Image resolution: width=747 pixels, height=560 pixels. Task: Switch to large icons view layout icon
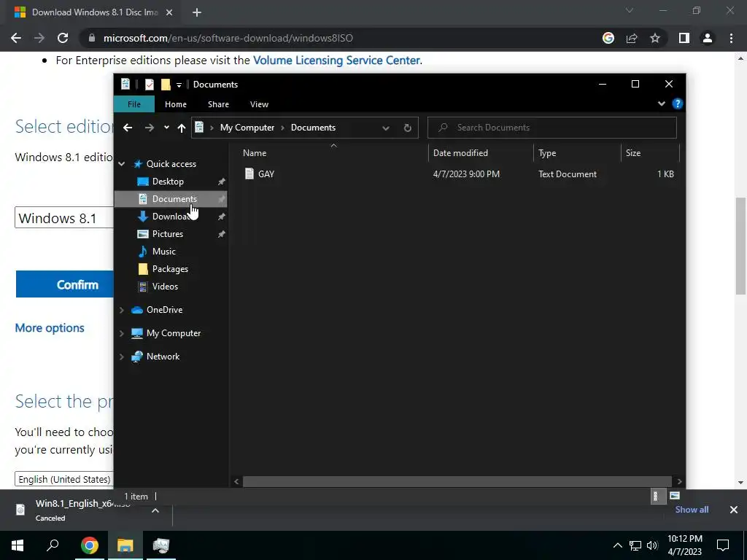point(675,496)
